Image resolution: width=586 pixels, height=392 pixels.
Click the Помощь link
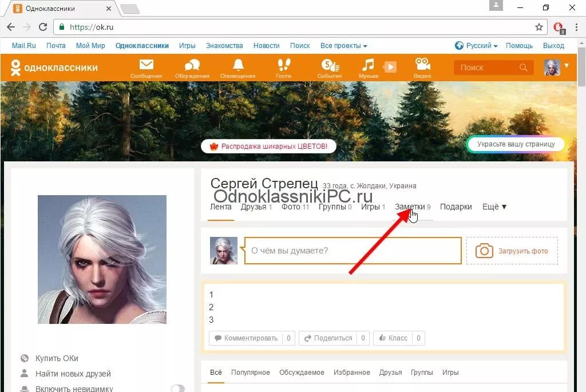tap(519, 46)
